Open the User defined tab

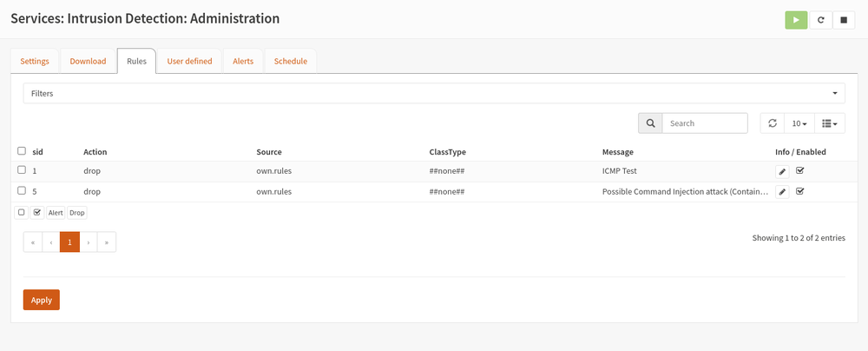click(189, 61)
